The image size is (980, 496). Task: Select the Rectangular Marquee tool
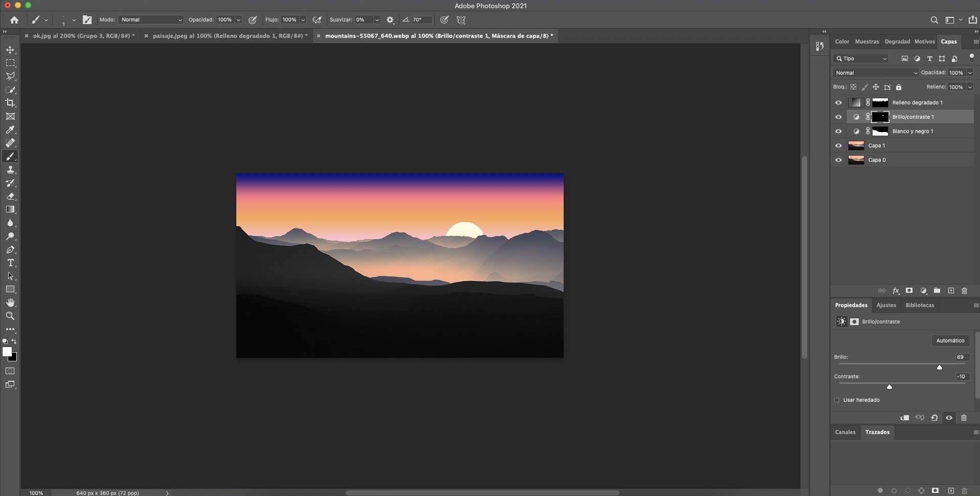(10, 63)
